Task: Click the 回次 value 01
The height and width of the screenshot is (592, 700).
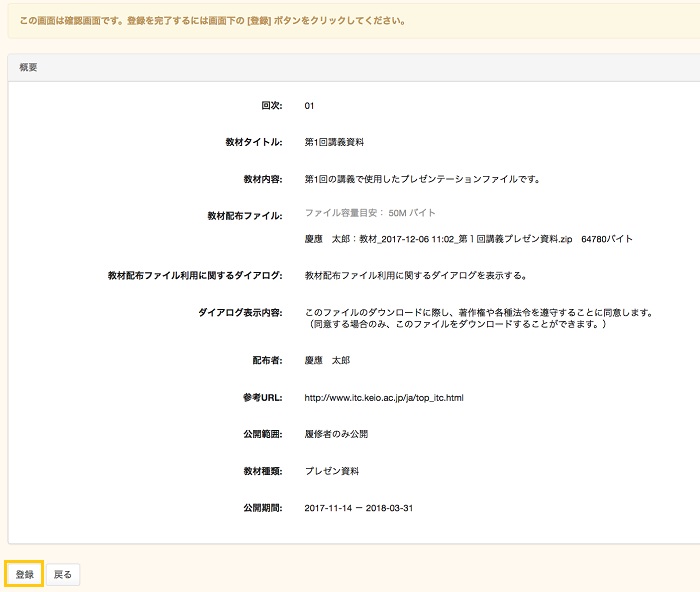Action: point(310,105)
